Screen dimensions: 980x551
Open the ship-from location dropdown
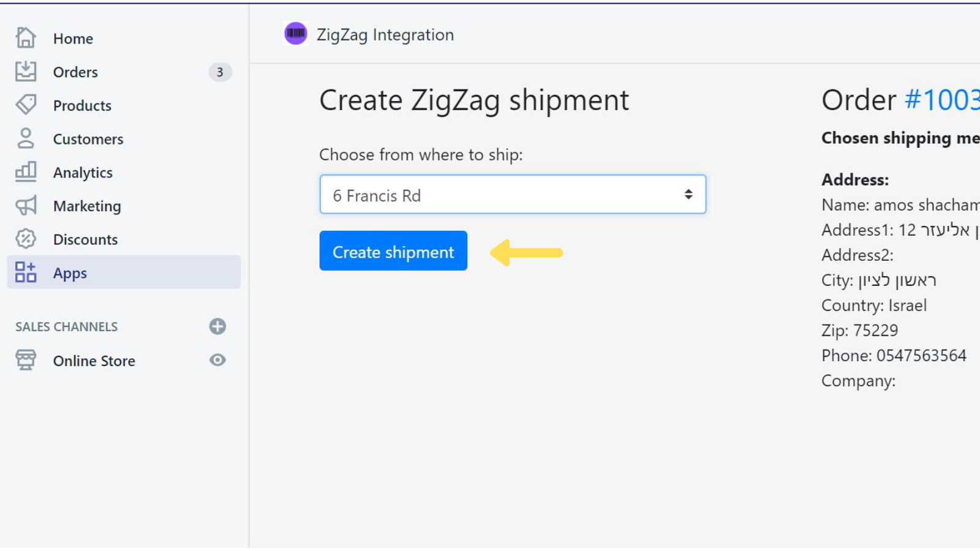coord(512,194)
